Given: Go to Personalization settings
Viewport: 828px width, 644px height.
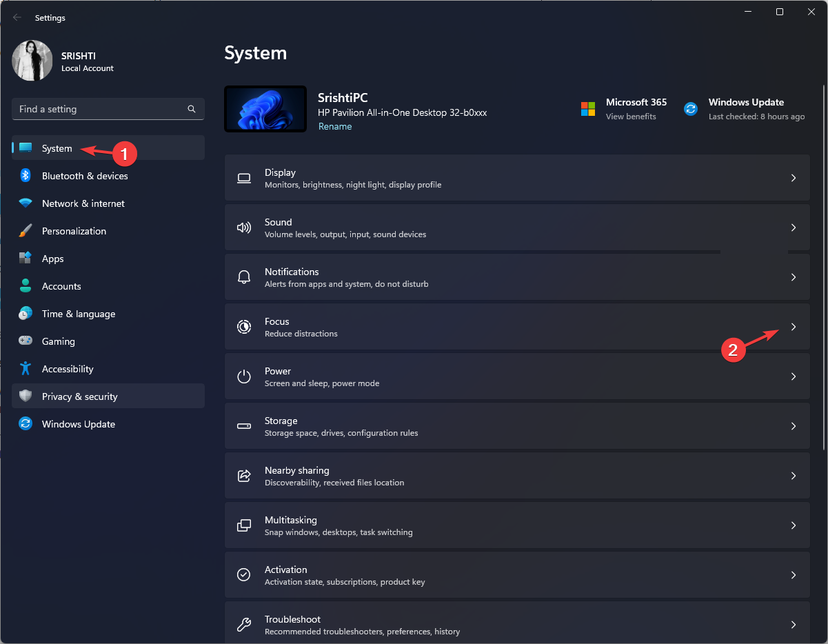Looking at the screenshot, I should click(x=108, y=231).
